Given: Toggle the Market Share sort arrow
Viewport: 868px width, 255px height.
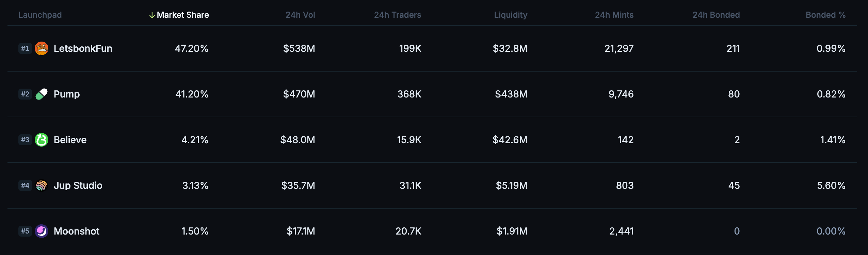Looking at the screenshot, I should 152,15.
